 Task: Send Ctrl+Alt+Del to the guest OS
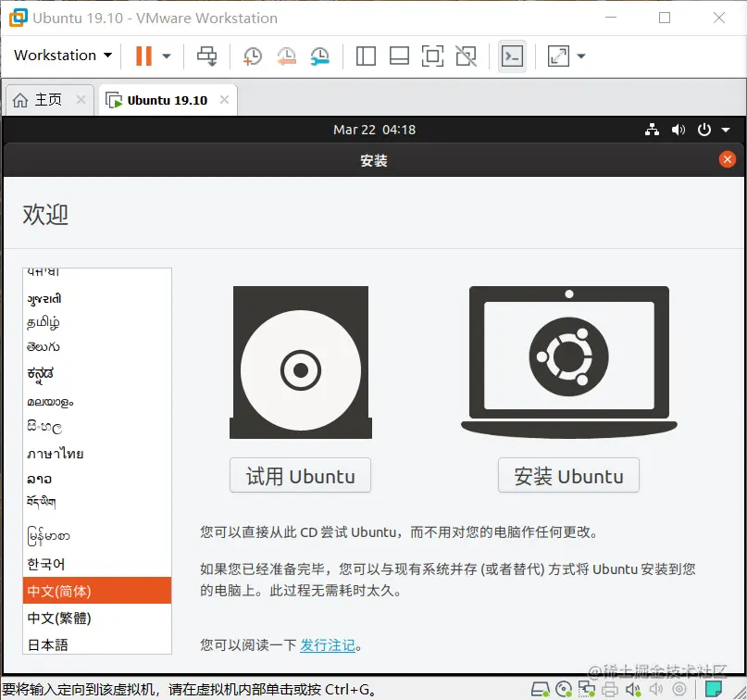207,56
